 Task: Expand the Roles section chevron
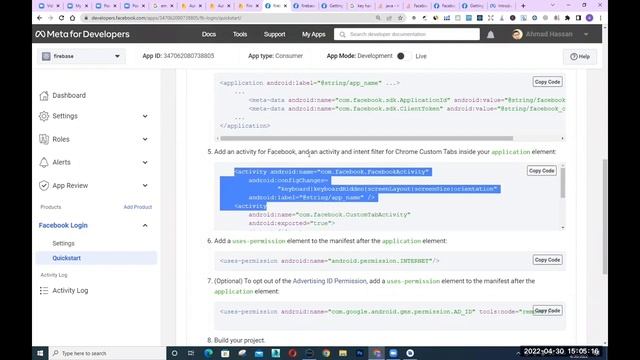145,139
